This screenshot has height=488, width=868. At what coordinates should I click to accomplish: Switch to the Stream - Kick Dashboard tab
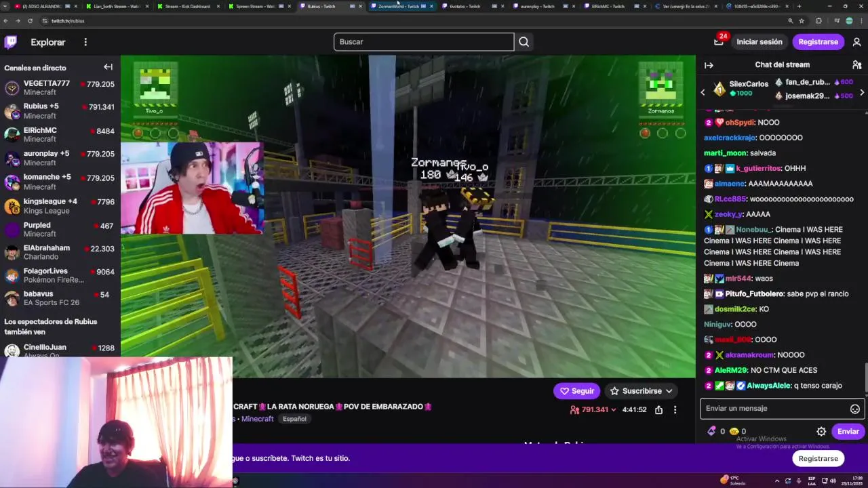coord(189,6)
